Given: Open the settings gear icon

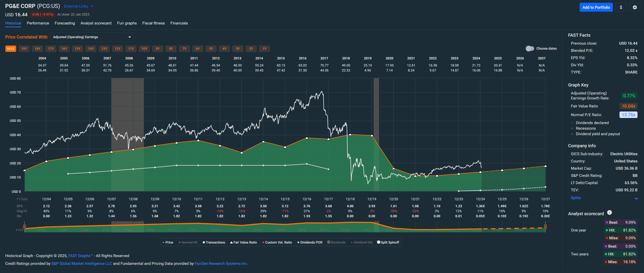Looking at the screenshot, I should point(635,7).
